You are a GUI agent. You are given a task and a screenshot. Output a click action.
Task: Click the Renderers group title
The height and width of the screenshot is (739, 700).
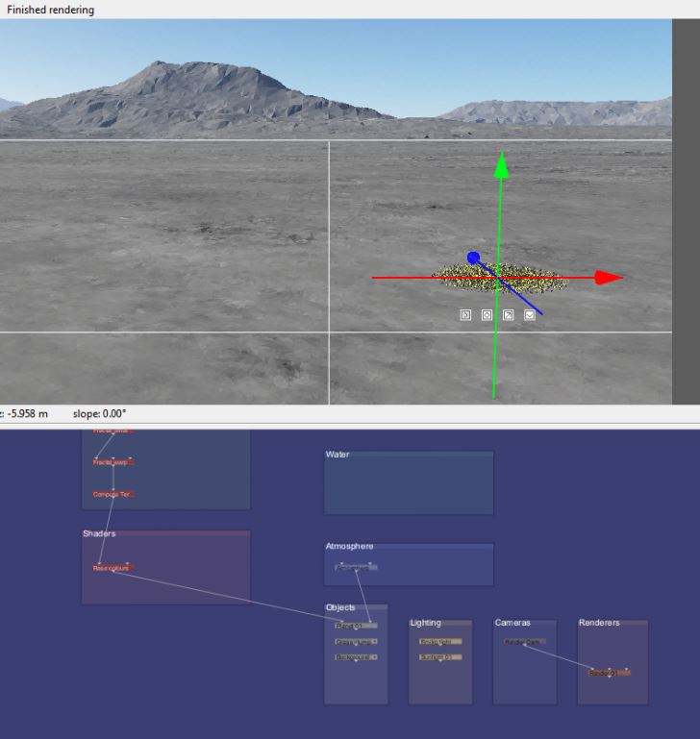599,623
